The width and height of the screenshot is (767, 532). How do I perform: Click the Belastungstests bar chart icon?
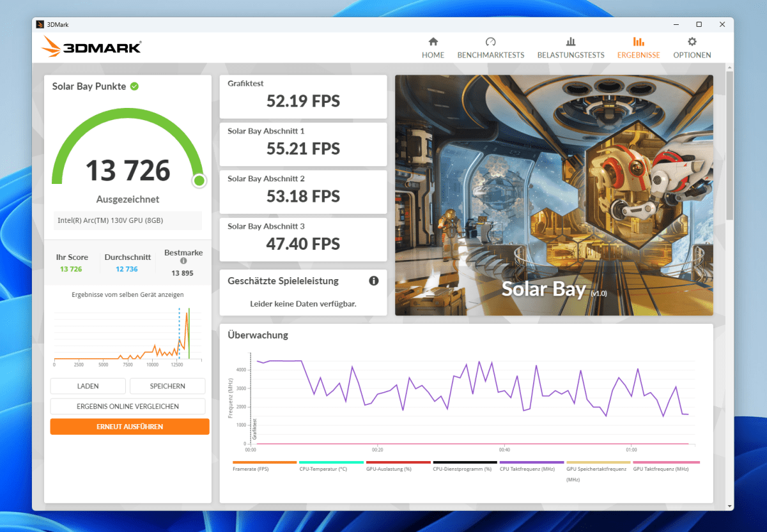pos(571,42)
